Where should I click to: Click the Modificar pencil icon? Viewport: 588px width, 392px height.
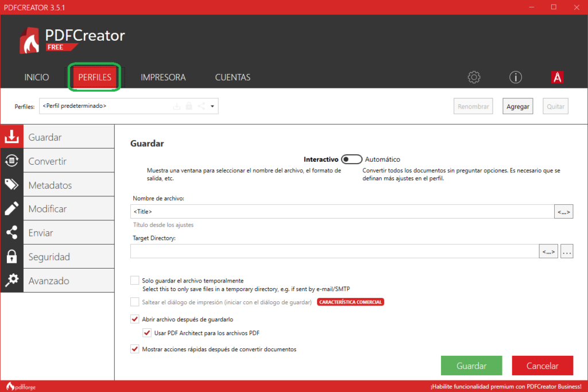click(11, 209)
